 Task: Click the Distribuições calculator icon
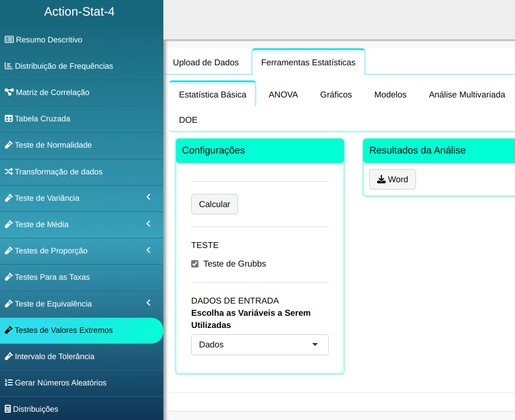click(x=8, y=409)
